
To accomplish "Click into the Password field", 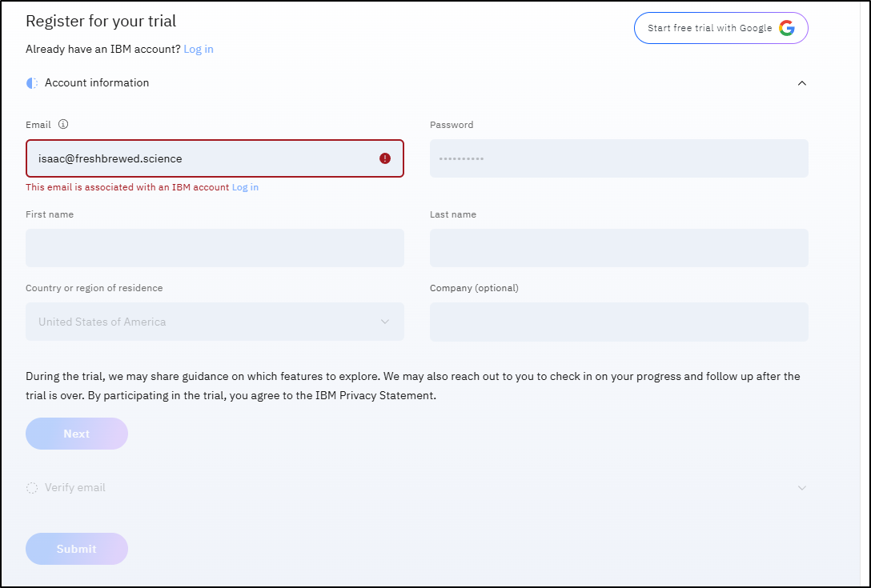I will (619, 158).
